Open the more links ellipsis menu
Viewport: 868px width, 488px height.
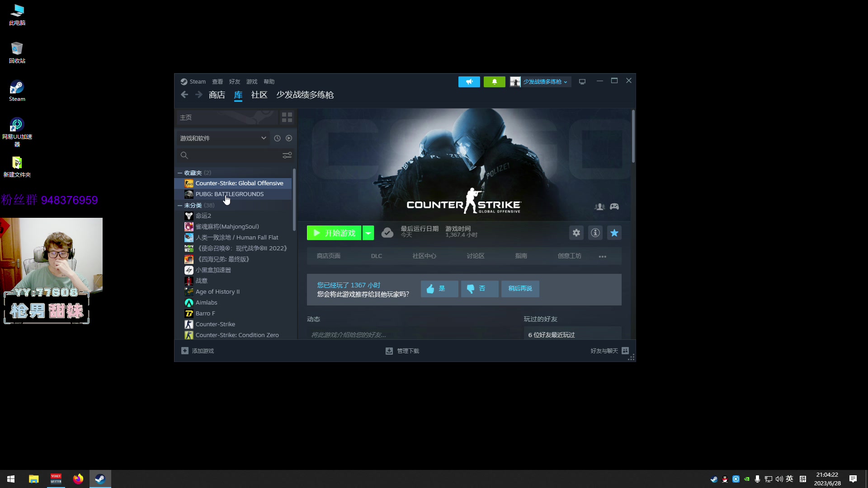pyautogui.click(x=603, y=256)
